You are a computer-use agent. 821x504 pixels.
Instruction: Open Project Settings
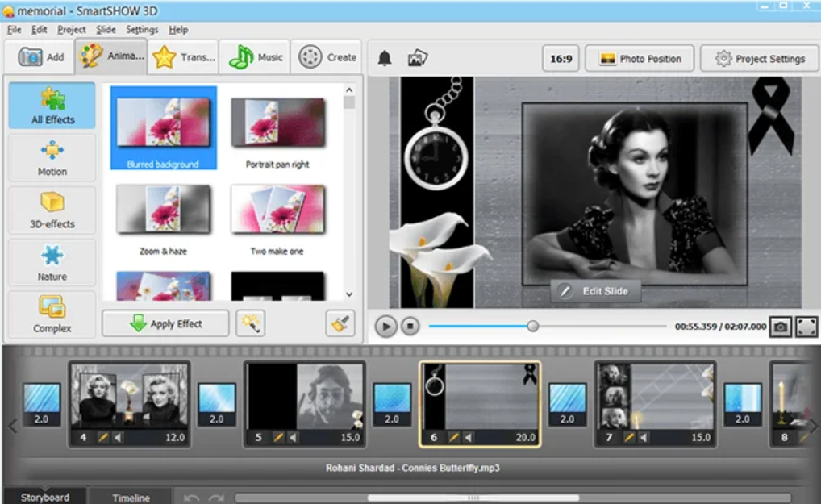click(759, 57)
